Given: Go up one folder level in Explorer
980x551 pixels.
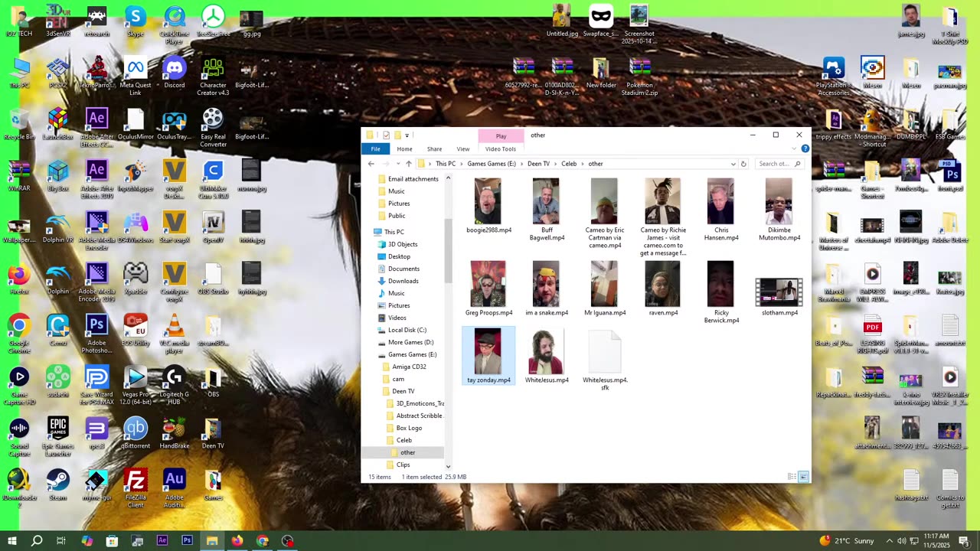Looking at the screenshot, I should pos(408,164).
